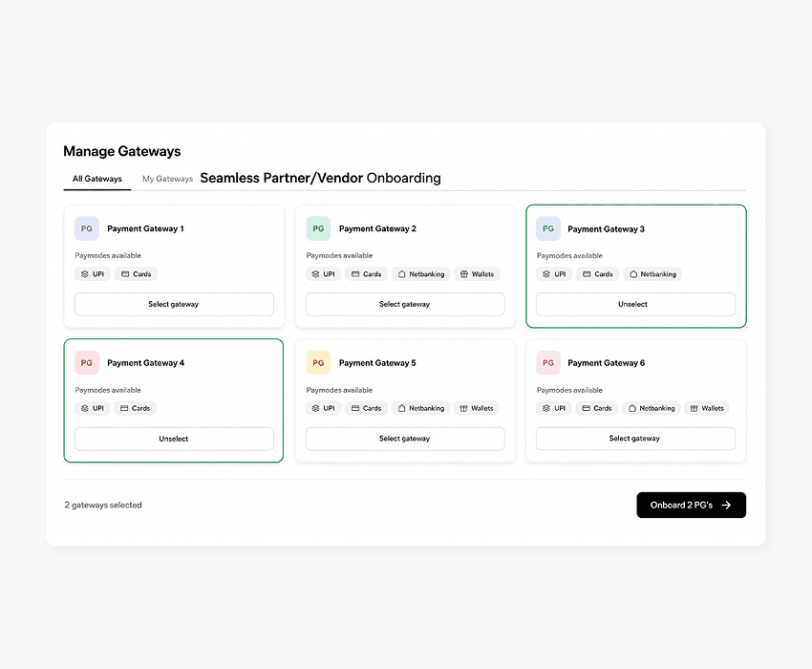812x669 pixels.
Task: Click the Manage Gateways heading
Action: (122, 151)
